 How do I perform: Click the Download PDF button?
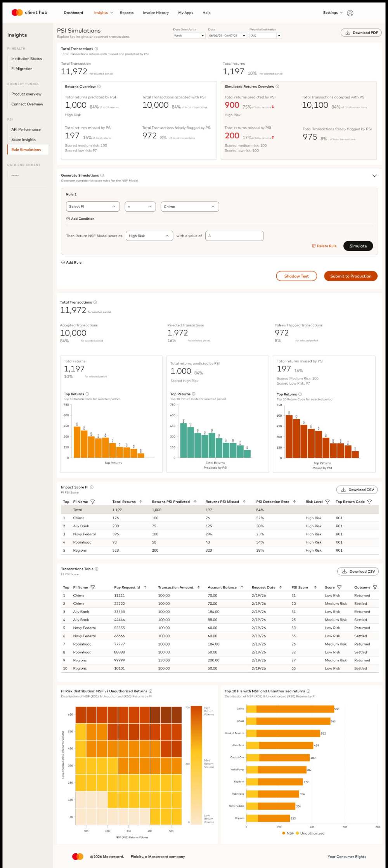click(361, 33)
